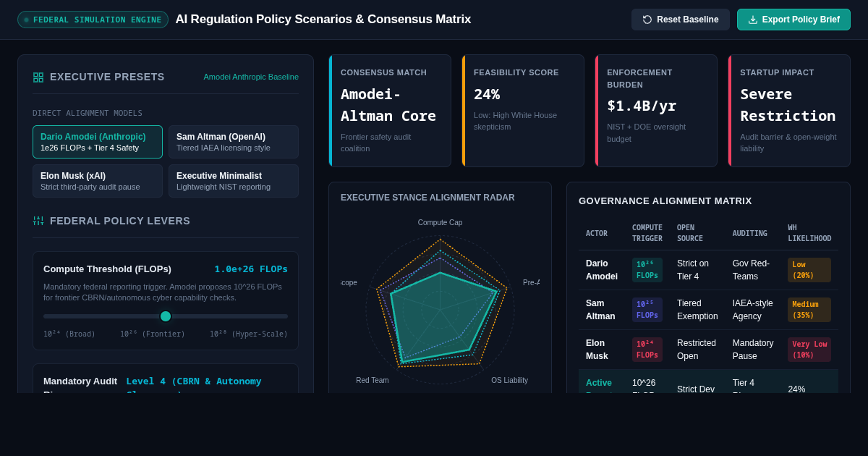Click the Federal Simulation Engine status dot
This screenshot has width=868, height=456.
pyautogui.click(x=27, y=20)
